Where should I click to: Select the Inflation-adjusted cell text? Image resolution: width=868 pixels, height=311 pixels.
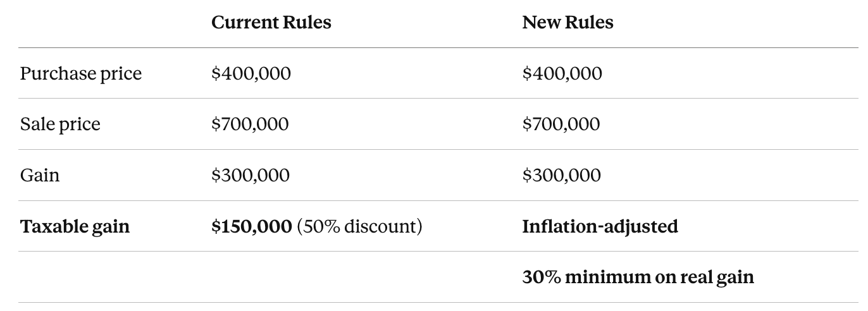pyautogui.click(x=600, y=226)
